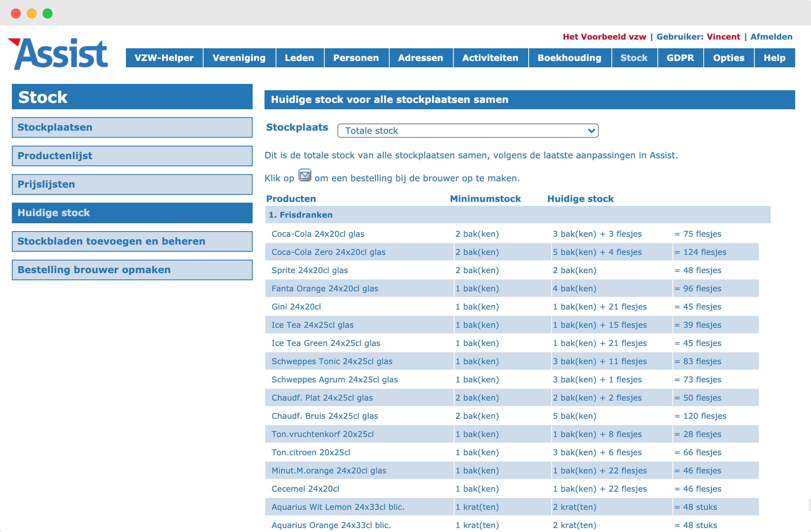Click the Coca-Cola Zero 24x20cl glas product
The image size is (811, 532).
328,252
